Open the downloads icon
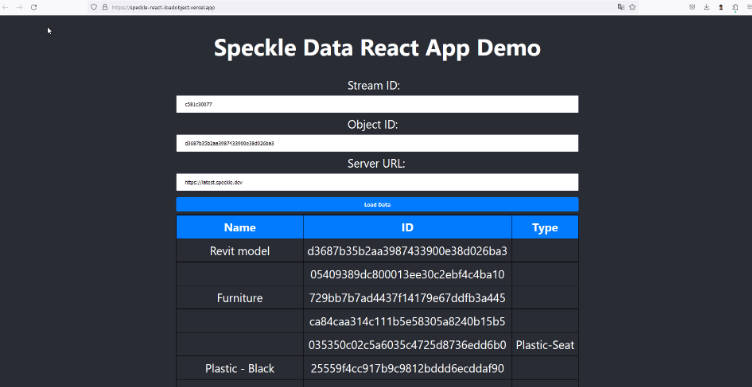Viewport: 752px width, 387px height. click(706, 7)
